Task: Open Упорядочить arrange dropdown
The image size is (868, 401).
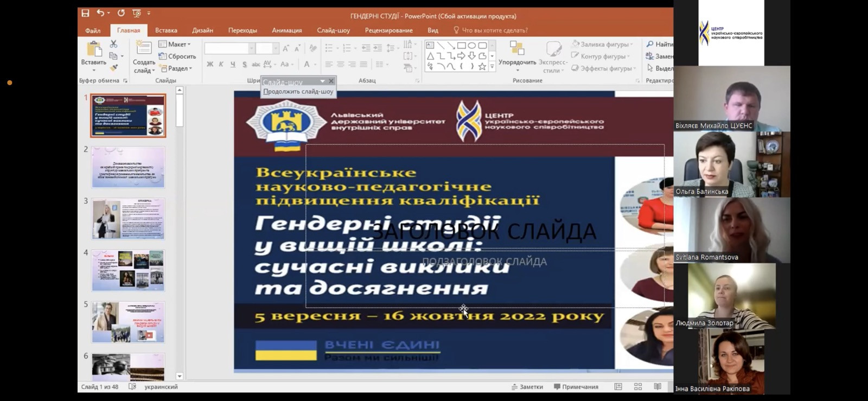Action: click(517, 55)
